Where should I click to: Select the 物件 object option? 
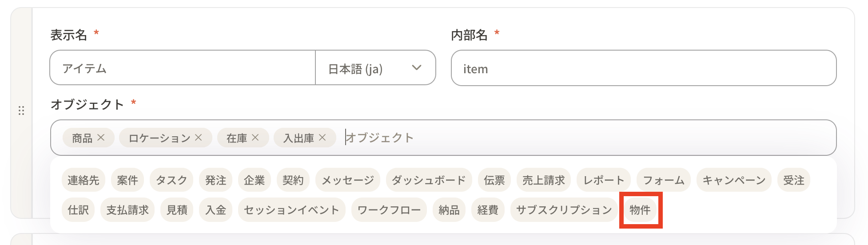640,210
